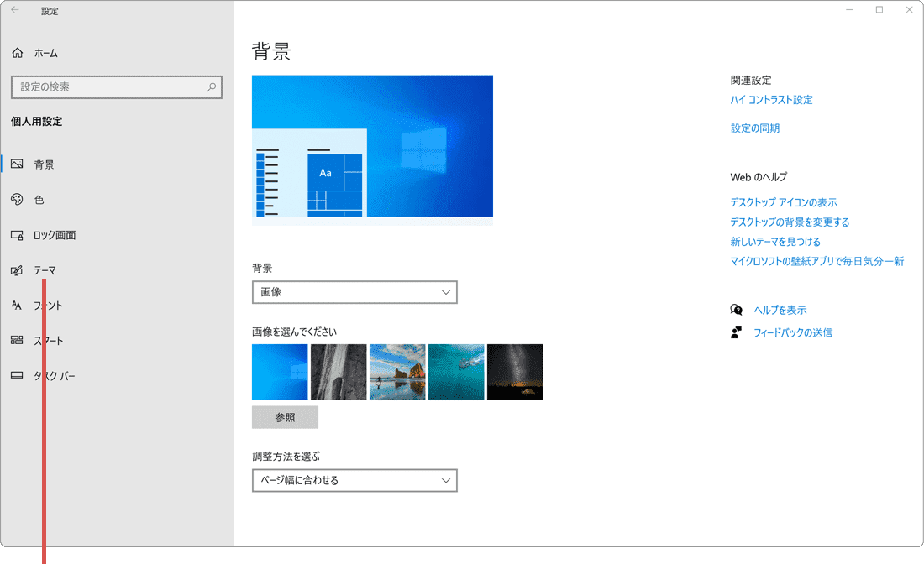Open デスクトップの背景を変更する link
The height and width of the screenshot is (564, 924).
coord(790,222)
